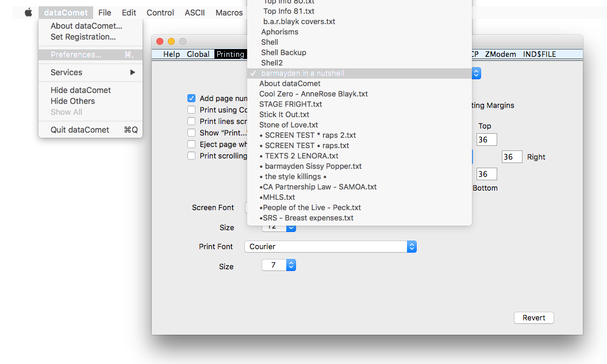Toggle the Show "Print..." checkbox
The height and width of the screenshot is (364, 607).
tap(191, 133)
